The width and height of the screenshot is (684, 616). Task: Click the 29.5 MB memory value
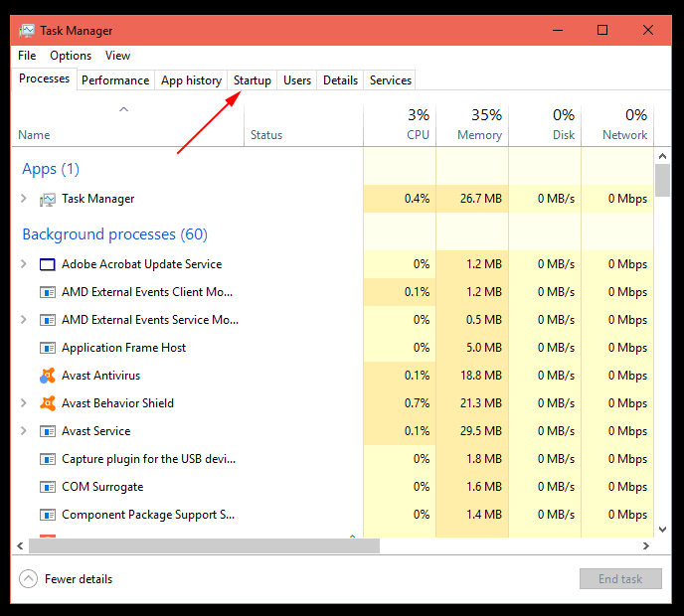(481, 431)
